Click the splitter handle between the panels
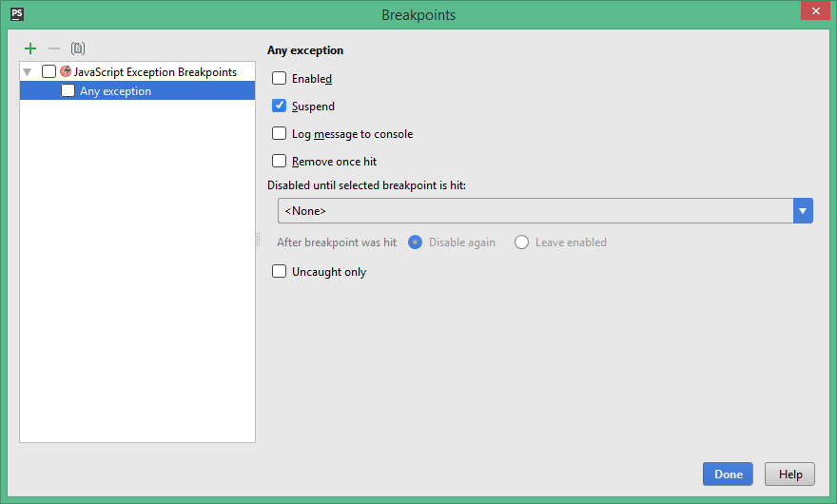Screen dimensions: 837x504 pos(259,240)
